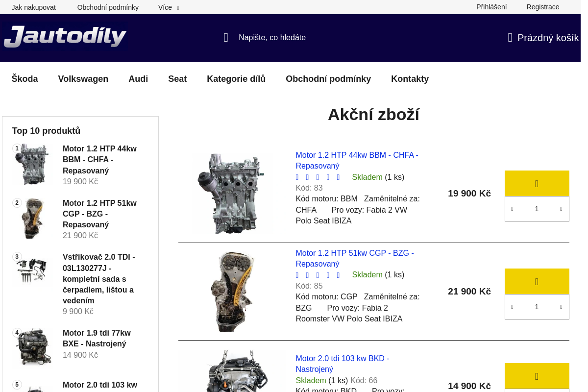
Task: Open the Volkswagen menu item
Action: (83, 79)
